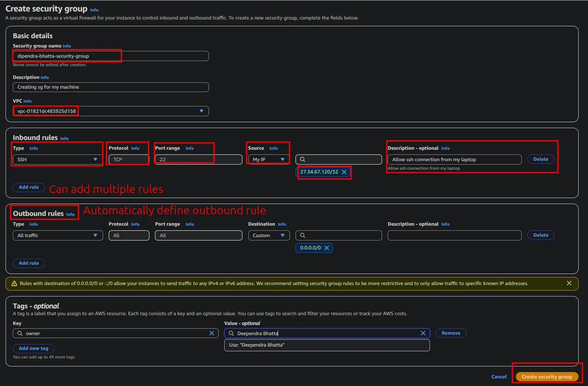Image resolution: width=588 pixels, height=386 pixels.
Task: Open the Destination Info link
Action: click(282, 224)
